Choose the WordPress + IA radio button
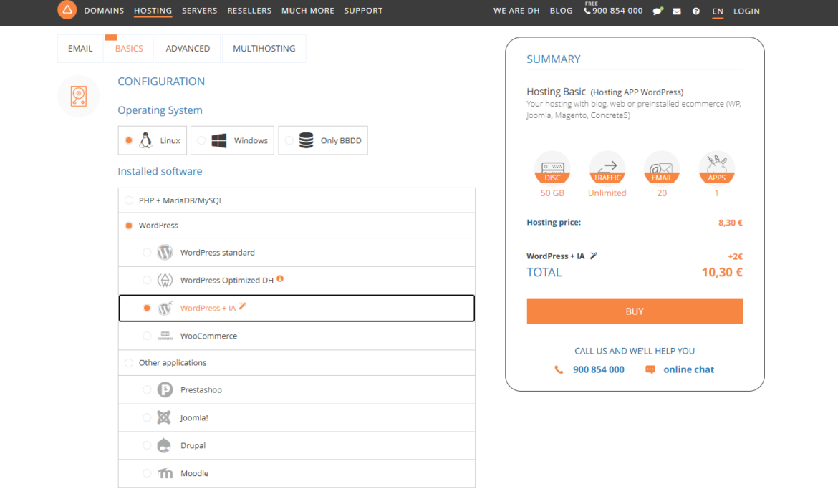This screenshot has width=838, height=504. point(146,308)
